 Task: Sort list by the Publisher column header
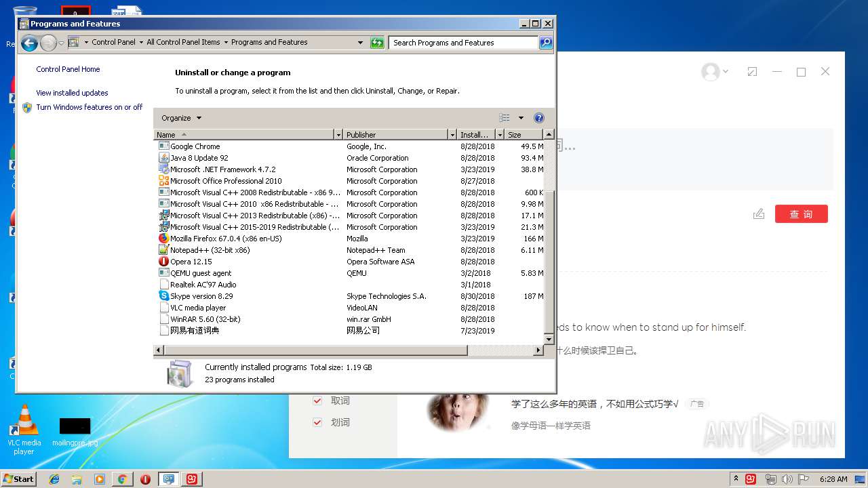click(395, 135)
